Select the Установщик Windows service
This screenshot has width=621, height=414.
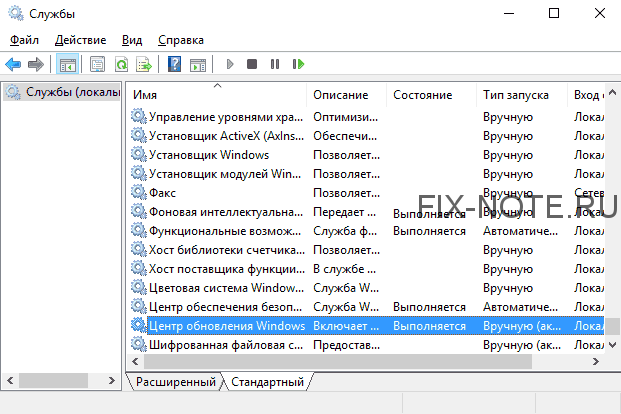(x=367, y=155)
